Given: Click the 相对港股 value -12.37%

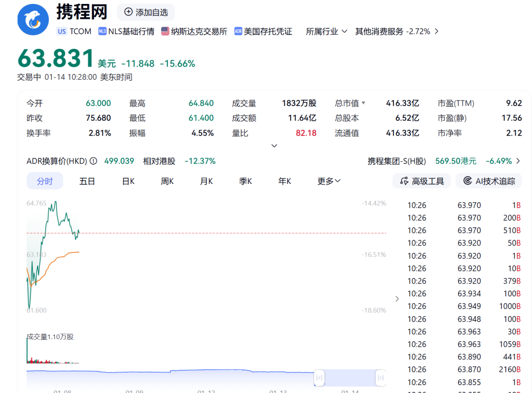Looking at the screenshot, I should pyautogui.click(x=200, y=161).
